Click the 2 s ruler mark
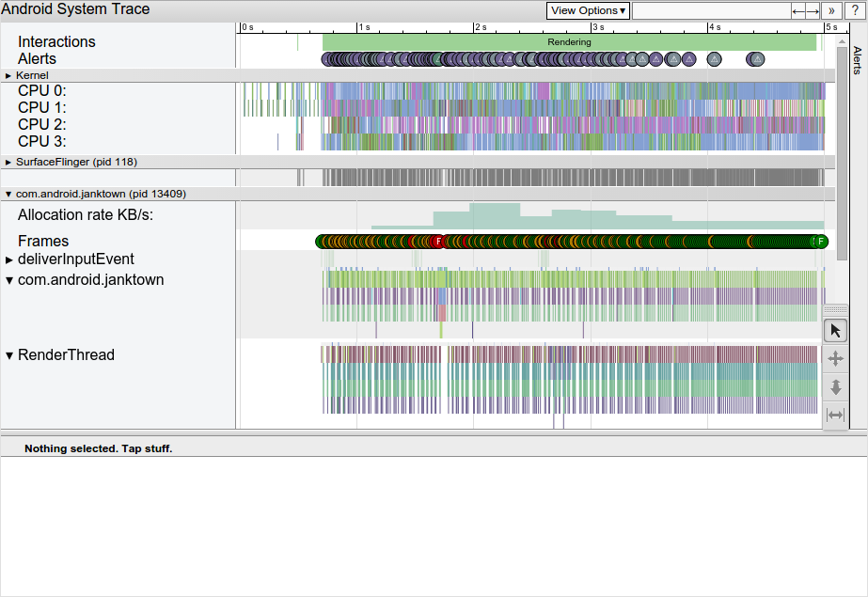868x597 pixels. tap(481, 27)
